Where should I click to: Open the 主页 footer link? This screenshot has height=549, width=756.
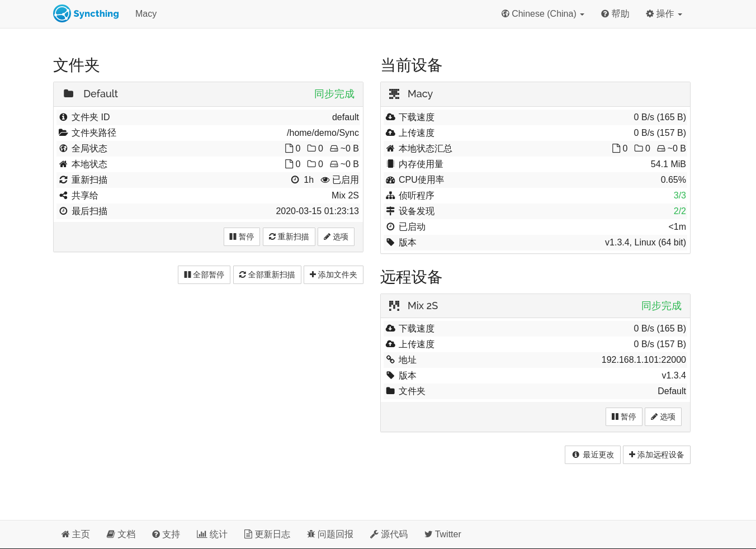[75, 534]
